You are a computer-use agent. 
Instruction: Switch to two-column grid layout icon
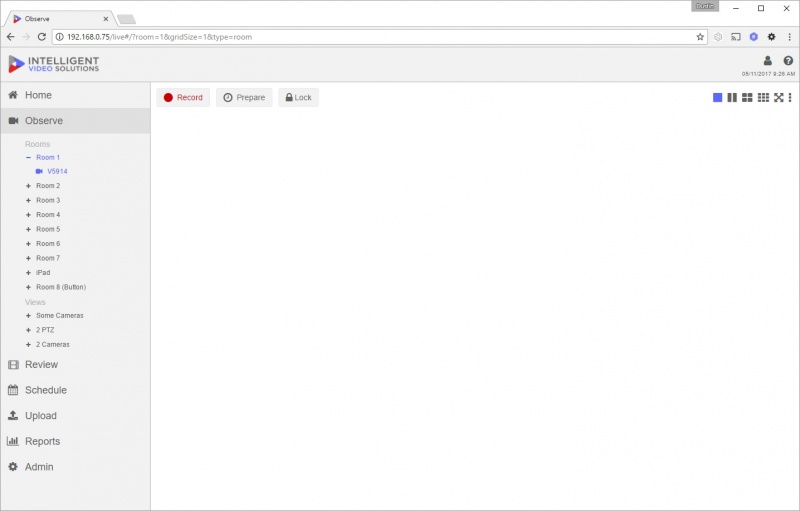[732, 97]
